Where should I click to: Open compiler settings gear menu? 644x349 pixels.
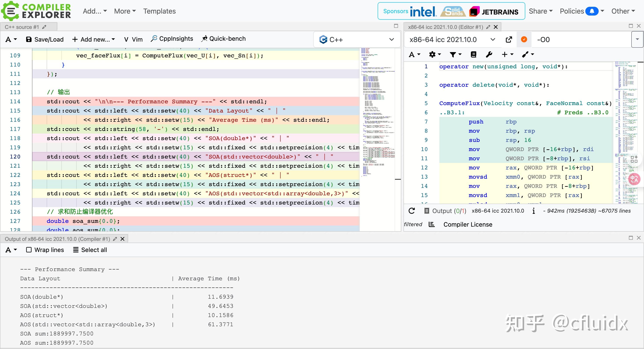point(435,55)
